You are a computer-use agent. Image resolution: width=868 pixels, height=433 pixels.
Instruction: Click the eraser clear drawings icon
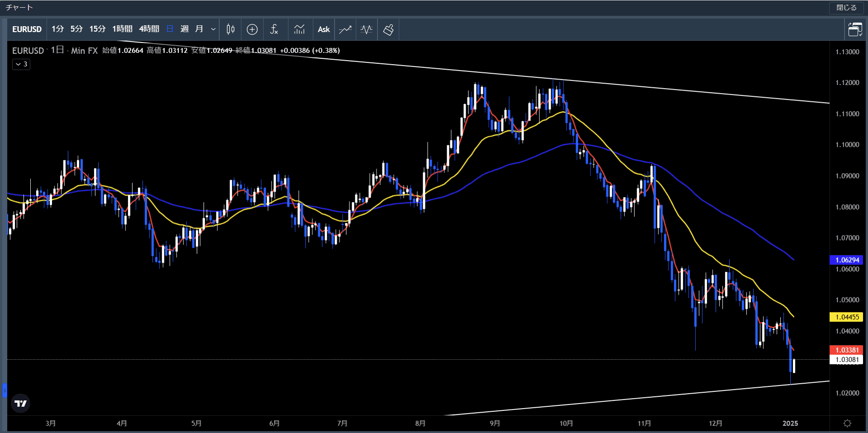pyautogui.click(x=388, y=29)
